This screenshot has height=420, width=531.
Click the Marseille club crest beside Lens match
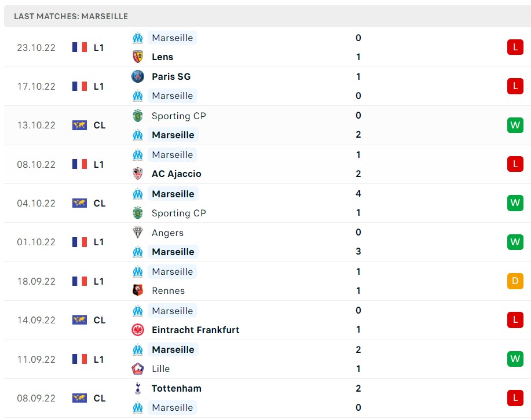click(x=137, y=38)
